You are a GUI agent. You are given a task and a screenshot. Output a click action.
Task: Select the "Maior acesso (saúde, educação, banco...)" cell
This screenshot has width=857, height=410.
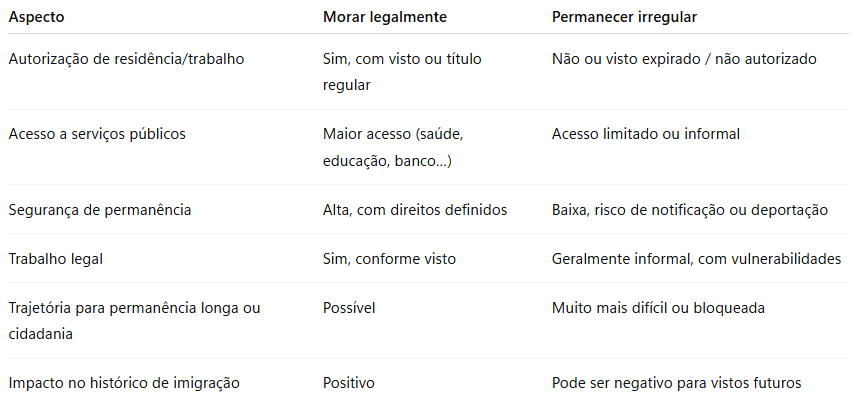click(x=393, y=147)
